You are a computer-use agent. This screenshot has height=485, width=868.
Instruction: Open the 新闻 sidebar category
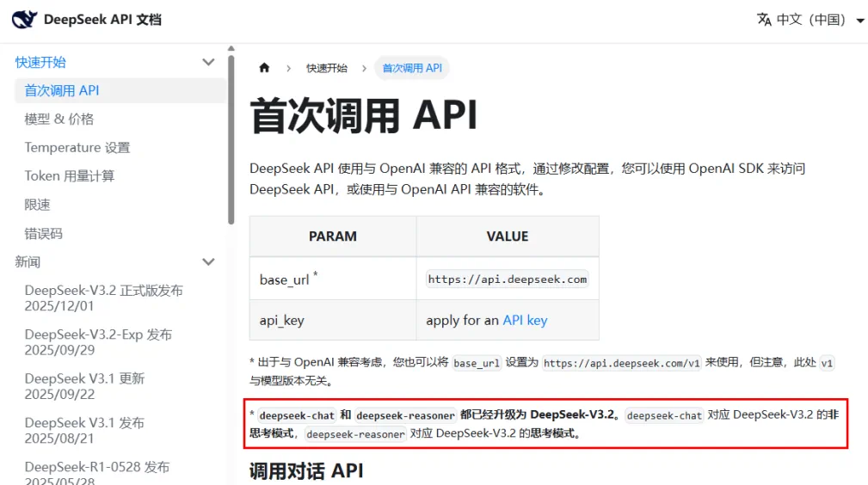point(28,262)
